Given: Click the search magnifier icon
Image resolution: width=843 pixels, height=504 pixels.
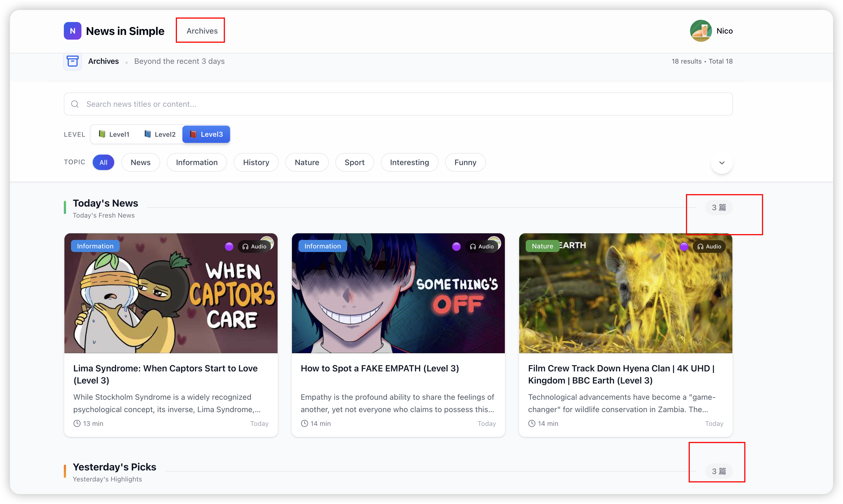Looking at the screenshot, I should tap(75, 104).
